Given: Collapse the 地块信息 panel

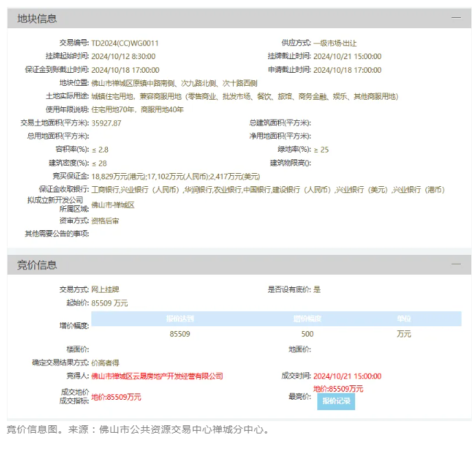Looking at the screenshot, I should click(x=455, y=18).
